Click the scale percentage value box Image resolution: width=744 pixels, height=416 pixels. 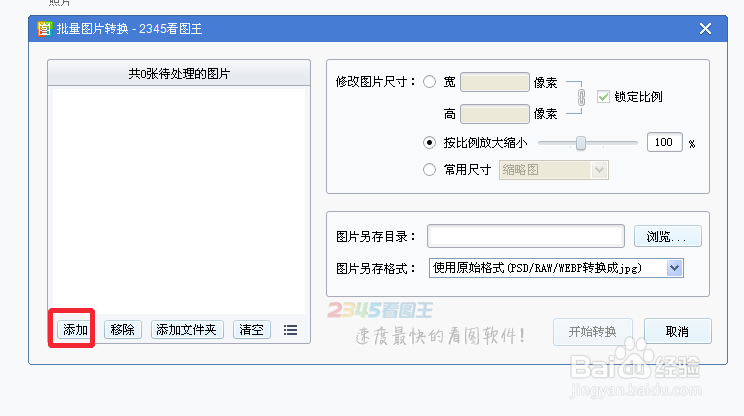point(664,143)
